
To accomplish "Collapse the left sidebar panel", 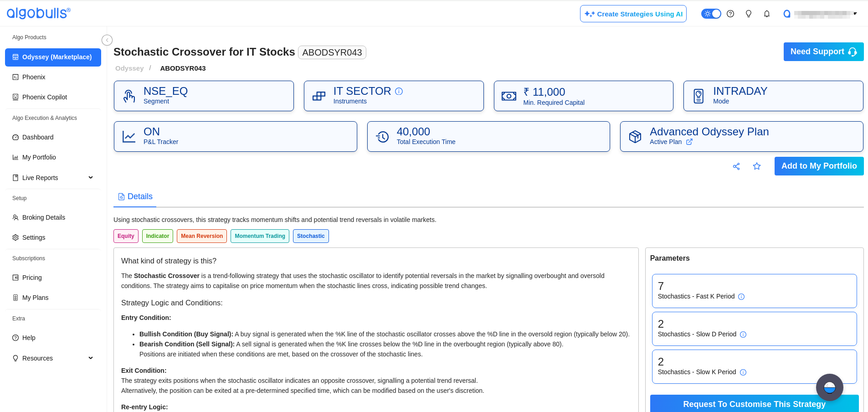I will [107, 40].
